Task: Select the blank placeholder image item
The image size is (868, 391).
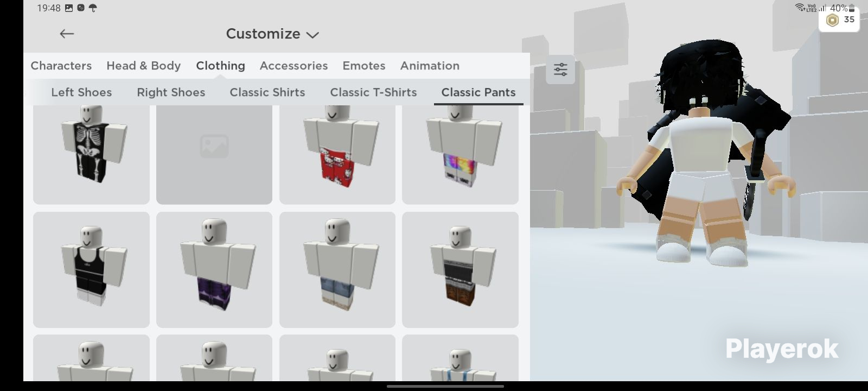Action: coord(214,155)
